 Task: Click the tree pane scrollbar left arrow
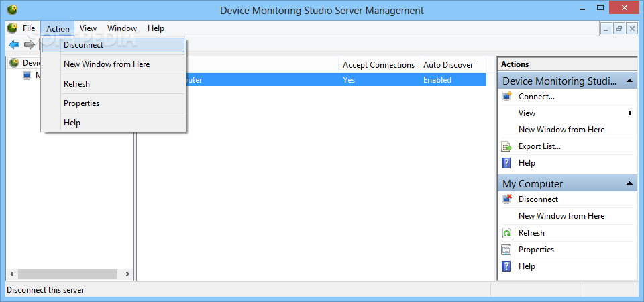[x=12, y=274]
